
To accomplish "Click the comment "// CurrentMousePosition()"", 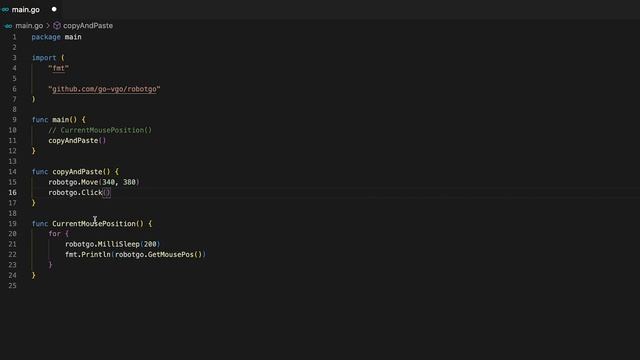I will (100, 130).
